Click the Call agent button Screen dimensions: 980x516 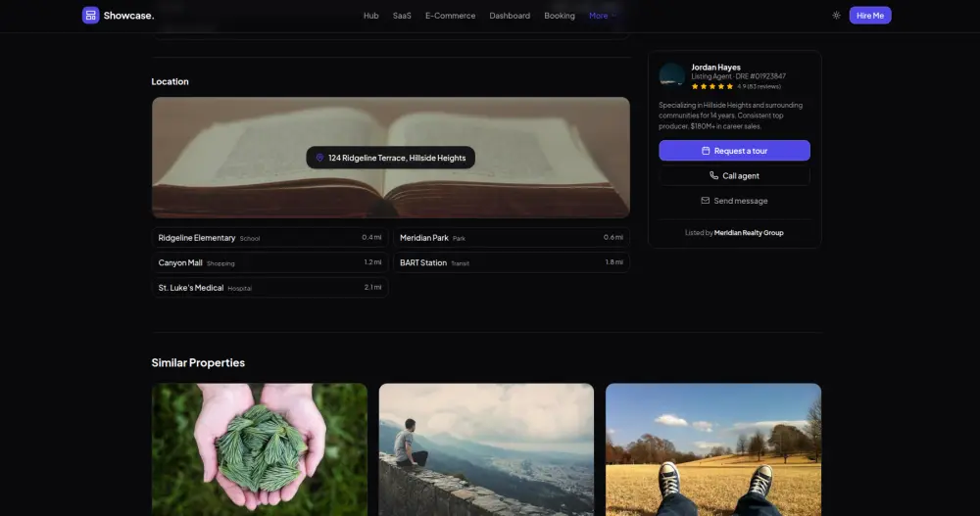coord(734,175)
